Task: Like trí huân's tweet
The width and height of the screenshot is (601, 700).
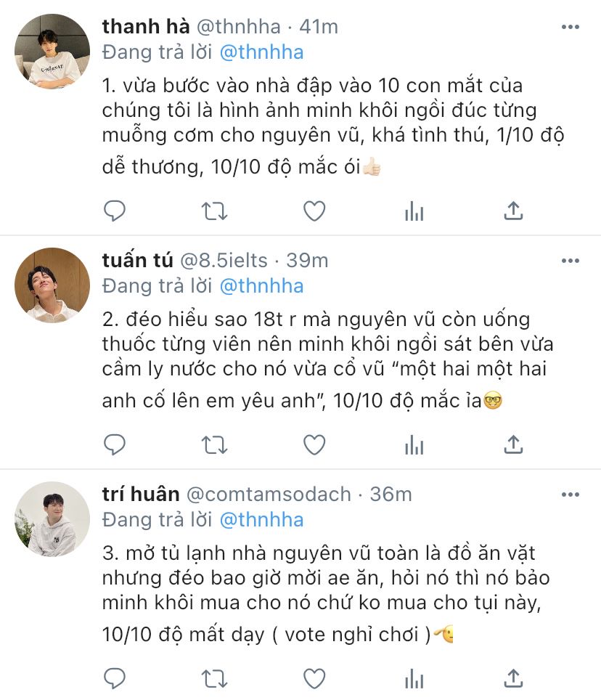Action: pyautogui.click(x=314, y=678)
